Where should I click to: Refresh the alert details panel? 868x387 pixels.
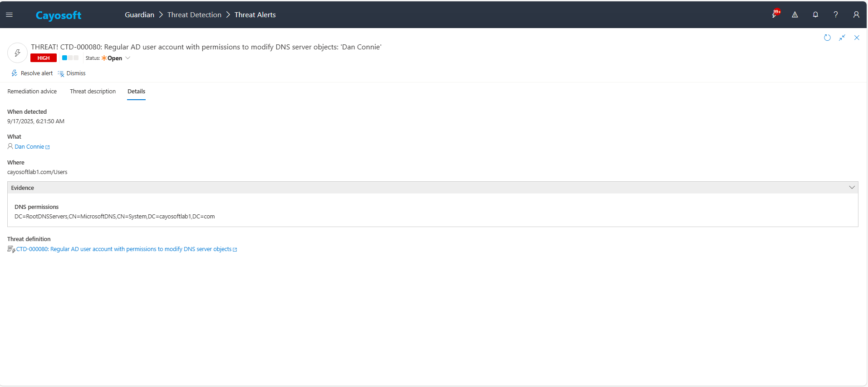click(x=827, y=38)
